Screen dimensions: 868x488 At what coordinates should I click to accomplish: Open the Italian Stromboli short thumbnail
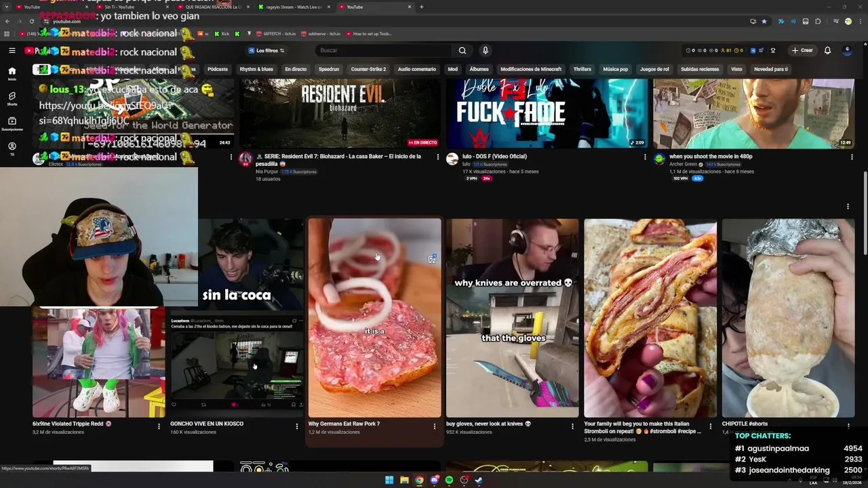[x=650, y=317]
